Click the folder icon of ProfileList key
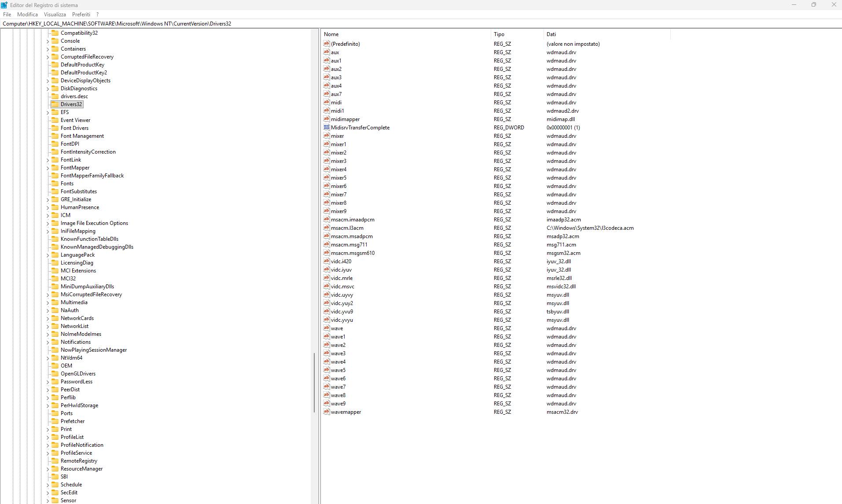This screenshot has width=842, height=504. pos(55,437)
